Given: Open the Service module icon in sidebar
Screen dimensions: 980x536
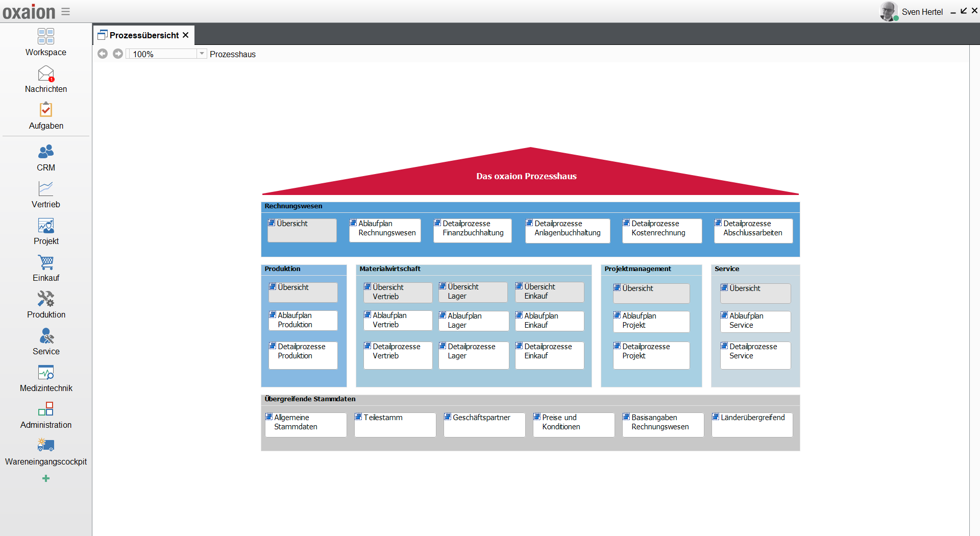Looking at the screenshot, I should coord(46,336).
